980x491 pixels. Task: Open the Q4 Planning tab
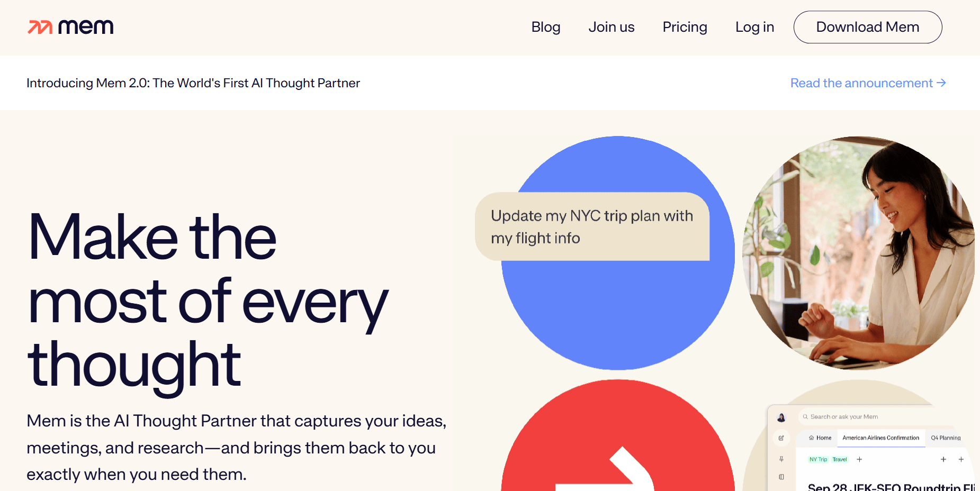click(946, 438)
